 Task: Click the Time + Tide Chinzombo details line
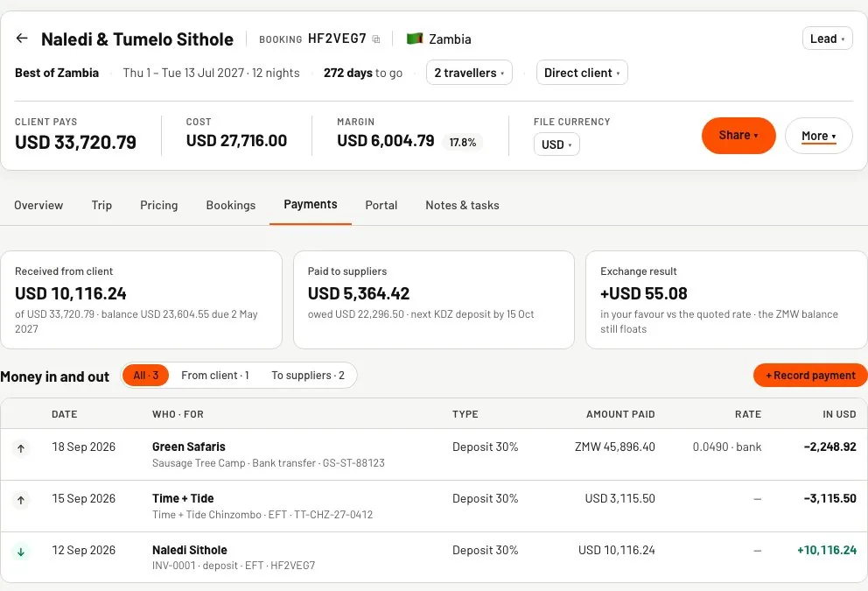click(x=262, y=515)
